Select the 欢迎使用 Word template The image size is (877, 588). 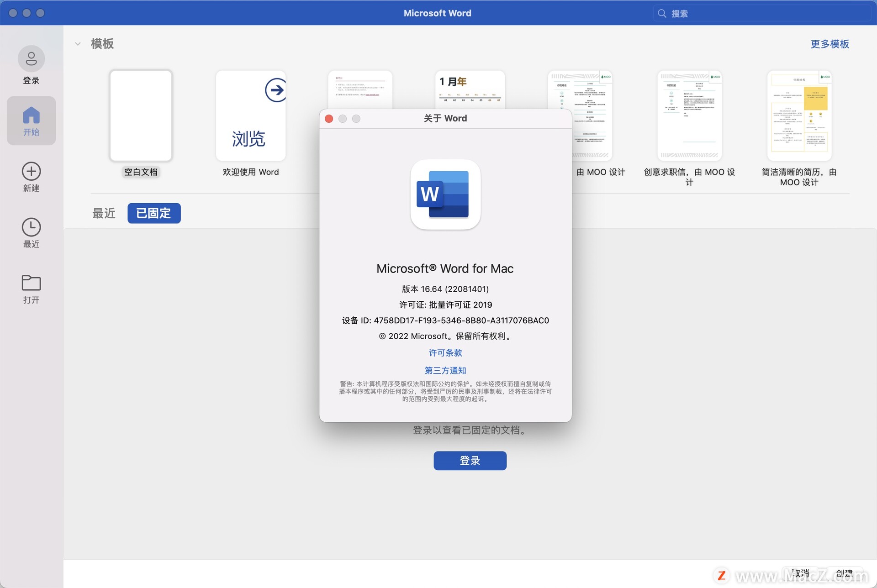tap(251, 115)
